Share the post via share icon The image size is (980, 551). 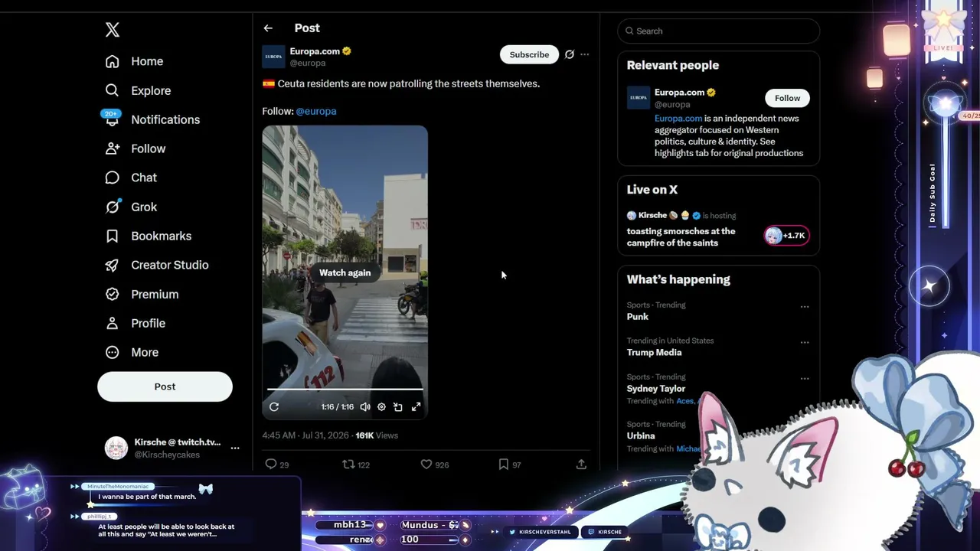(581, 465)
